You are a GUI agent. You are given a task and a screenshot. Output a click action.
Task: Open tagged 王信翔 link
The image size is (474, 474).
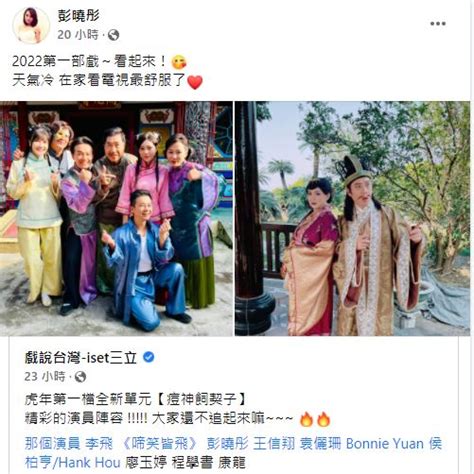click(x=274, y=444)
